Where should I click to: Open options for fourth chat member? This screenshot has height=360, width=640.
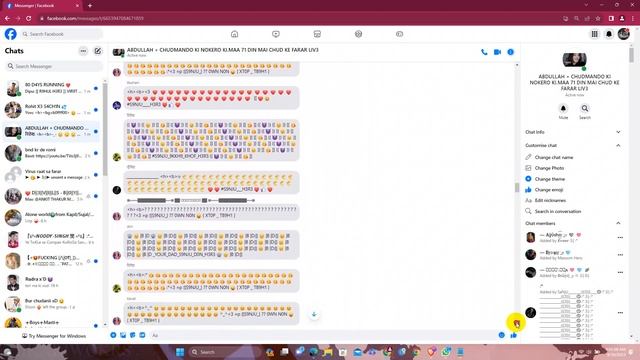click(x=620, y=313)
